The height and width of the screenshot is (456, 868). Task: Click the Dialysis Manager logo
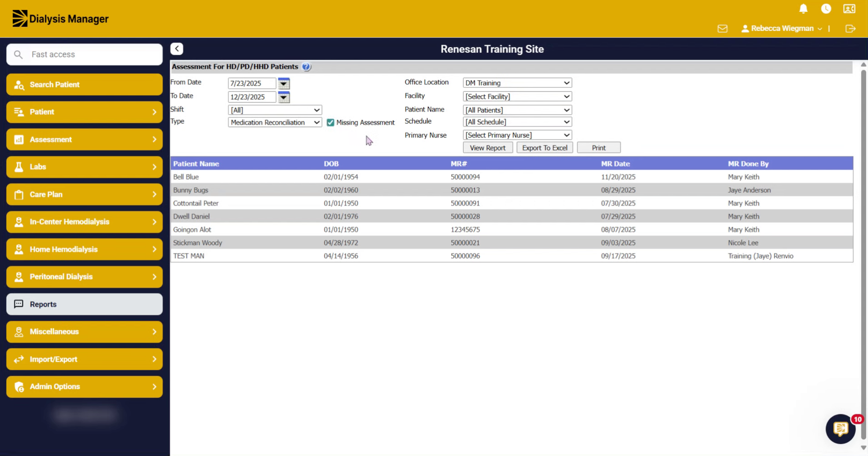tap(60, 18)
